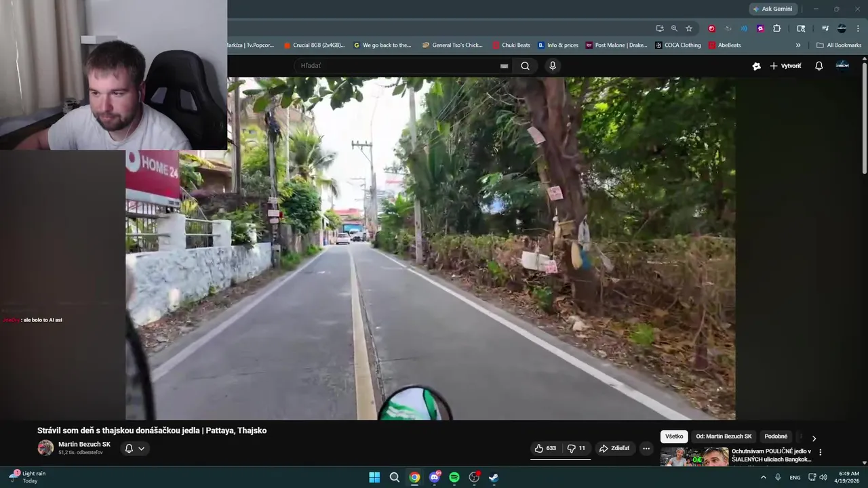The height and width of the screenshot is (488, 868).
Task: Open the recommended video thumbnail 'Ochutnávam POULIČNÉ jedlo'
Action: [x=694, y=457]
